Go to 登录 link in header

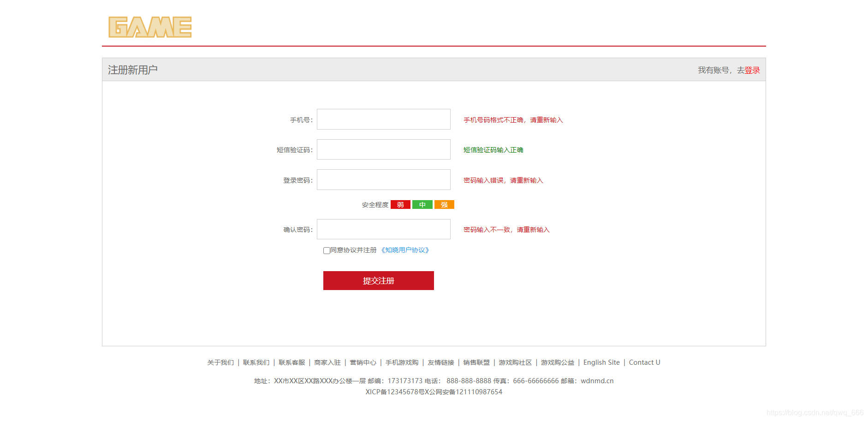(x=752, y=70)
